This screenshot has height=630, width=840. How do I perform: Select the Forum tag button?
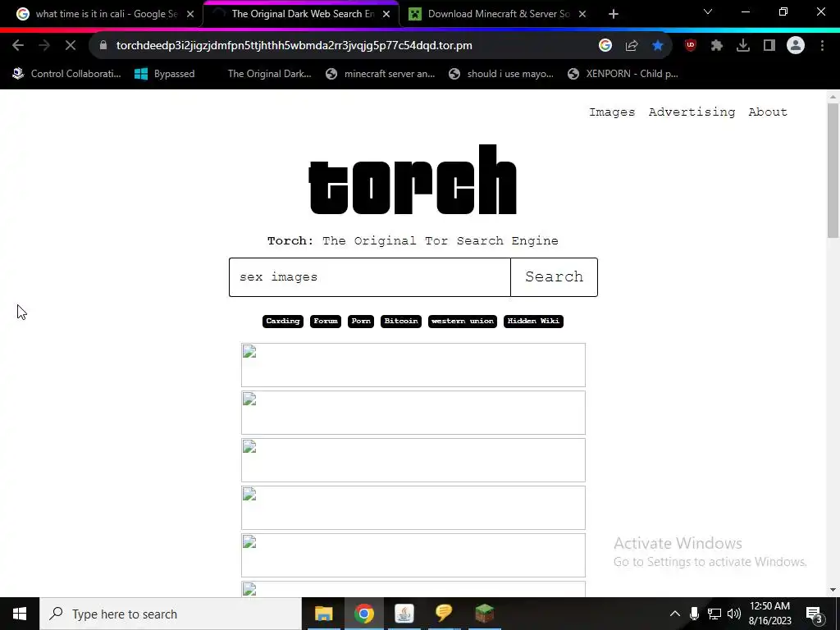click(326, 321)
